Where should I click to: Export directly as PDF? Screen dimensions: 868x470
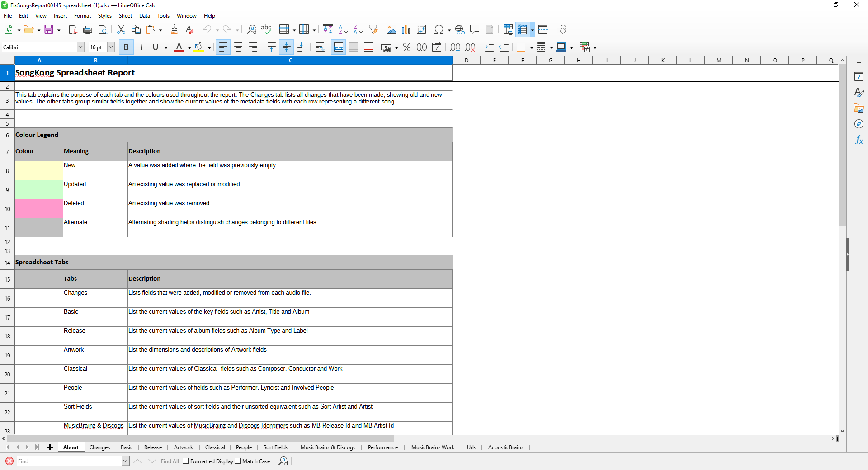coord(73,30)
